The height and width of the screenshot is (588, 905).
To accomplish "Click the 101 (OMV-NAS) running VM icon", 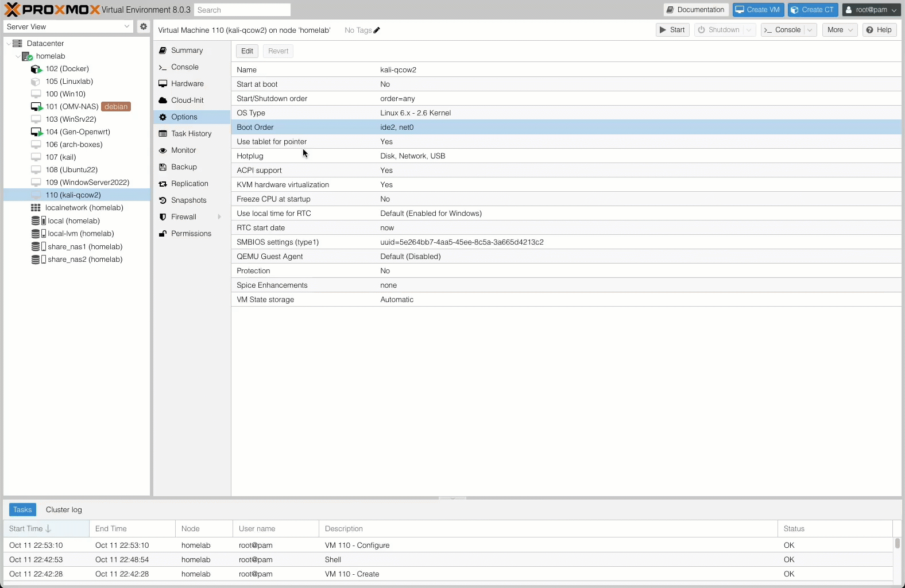I will (x=36, y=107).
